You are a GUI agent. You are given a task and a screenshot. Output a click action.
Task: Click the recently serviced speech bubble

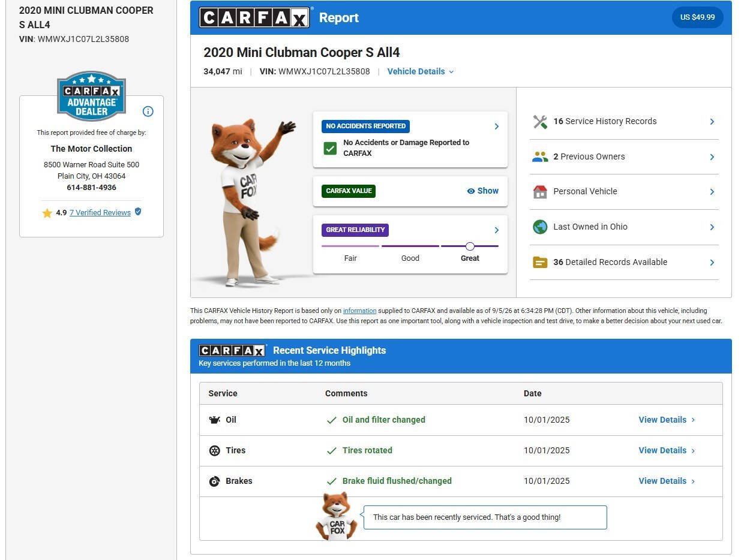pos(485,517)
